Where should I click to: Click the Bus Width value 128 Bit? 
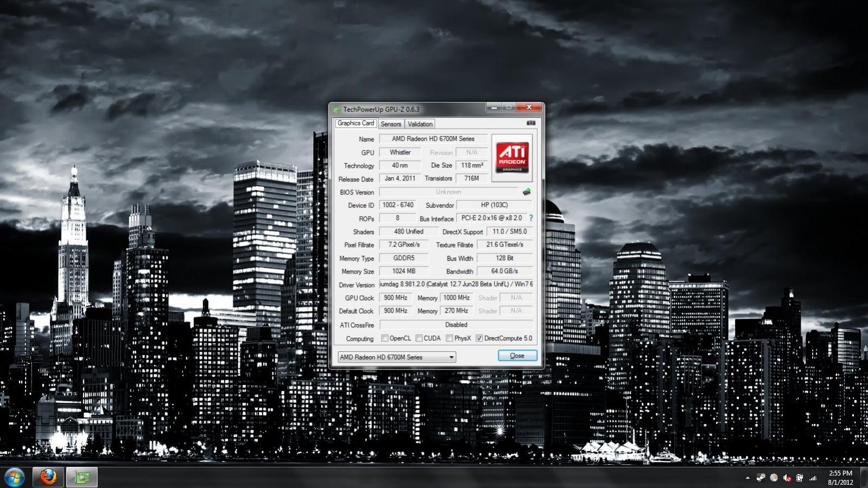(x=505, y=258)
